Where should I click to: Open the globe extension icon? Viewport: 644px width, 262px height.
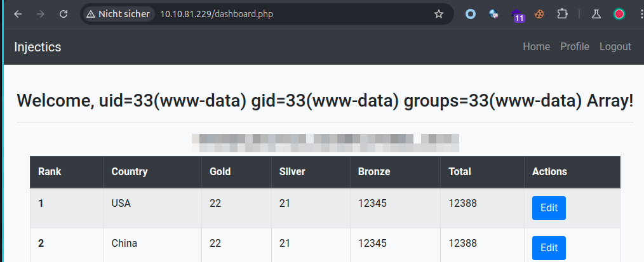493,14
